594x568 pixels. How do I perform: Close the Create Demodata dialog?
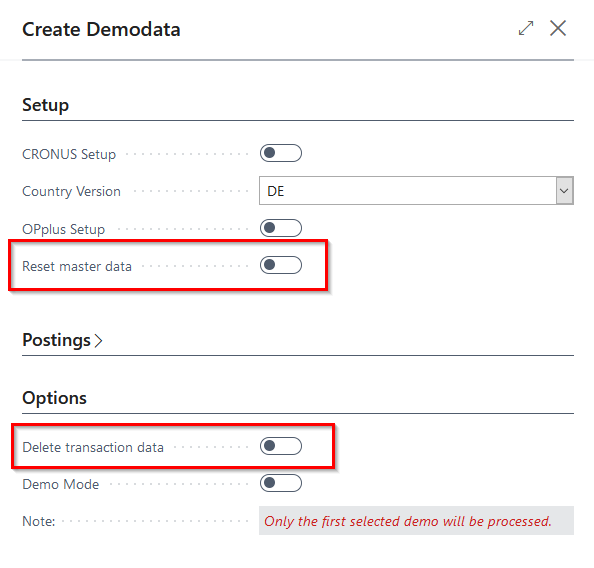pos(558,28)
